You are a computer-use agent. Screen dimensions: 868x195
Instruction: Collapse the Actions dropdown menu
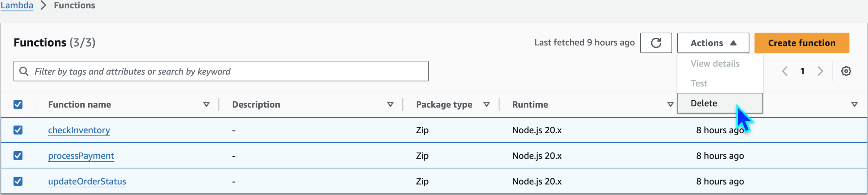pyautogui.click(x=713, y=43)
